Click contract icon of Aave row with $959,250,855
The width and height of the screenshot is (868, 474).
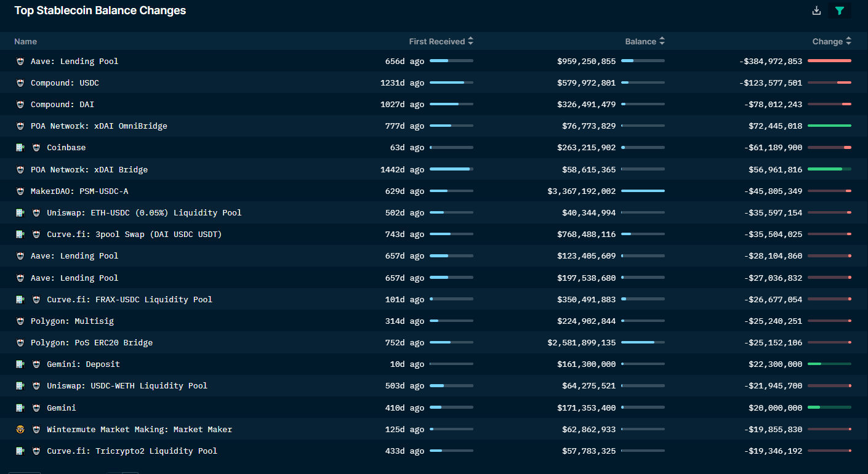tap(20, 62)
